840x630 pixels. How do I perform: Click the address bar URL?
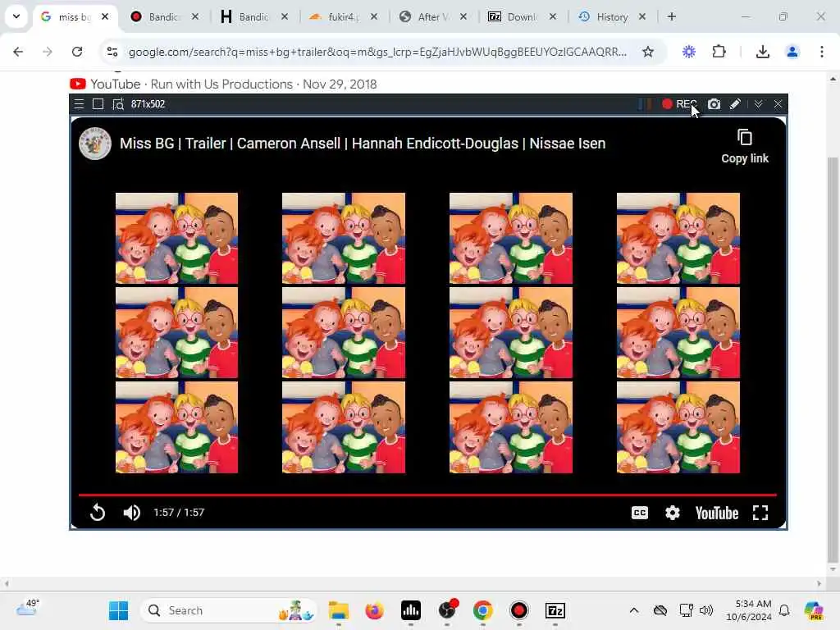tap(377, 52)
